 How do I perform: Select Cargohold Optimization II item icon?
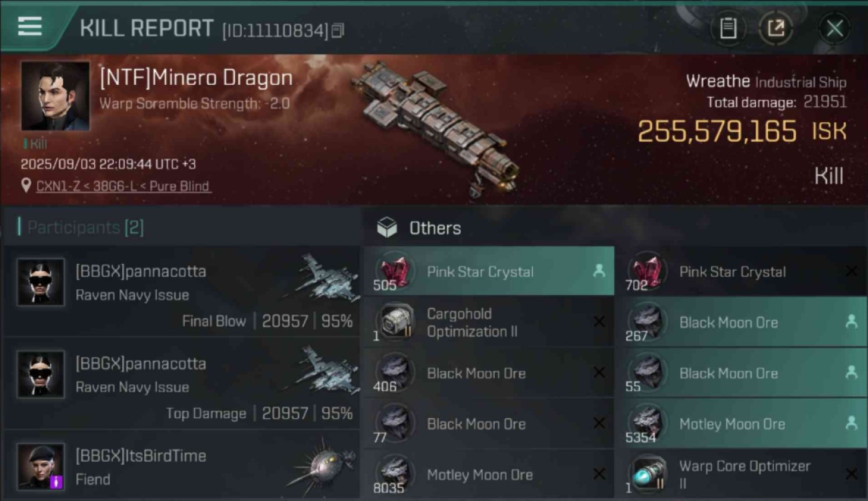395,321
